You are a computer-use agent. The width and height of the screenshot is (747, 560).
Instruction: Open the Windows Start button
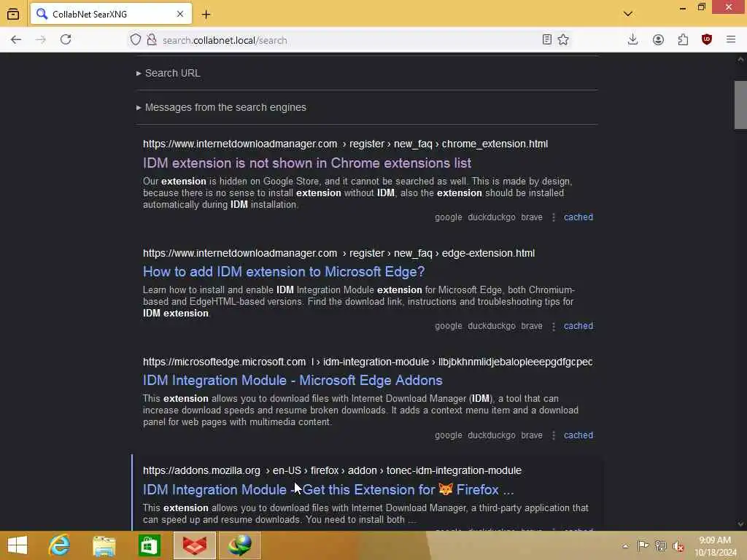18,545
